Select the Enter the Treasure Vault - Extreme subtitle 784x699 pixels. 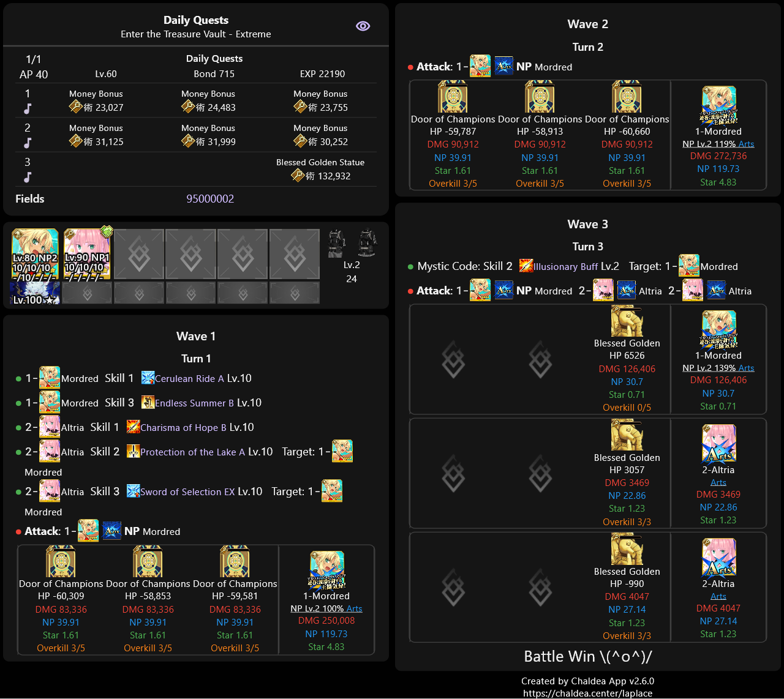pyautogui.click(x=196, y=34)
